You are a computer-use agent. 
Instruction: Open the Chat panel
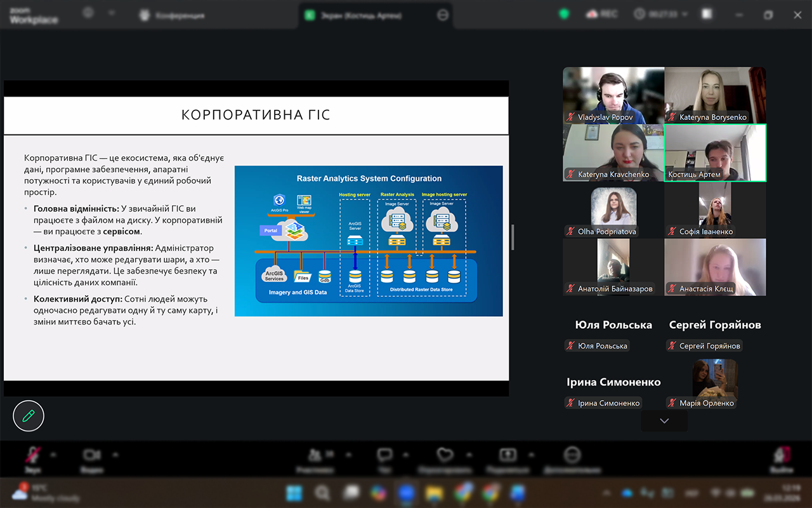pos(385,456)
